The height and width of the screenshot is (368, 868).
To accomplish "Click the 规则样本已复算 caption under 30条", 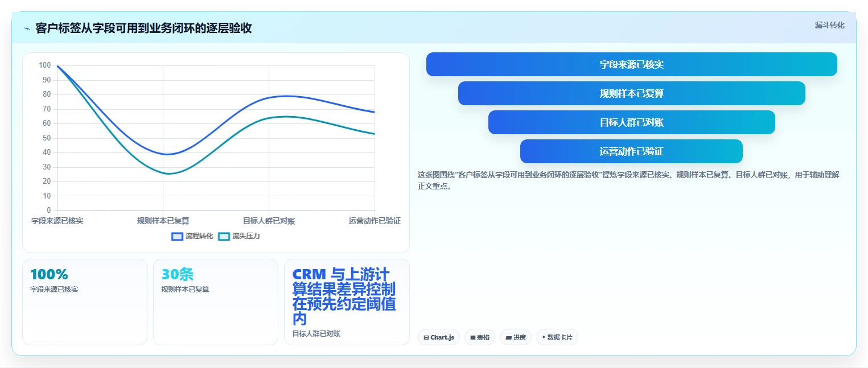I will (x=185, y=289).
